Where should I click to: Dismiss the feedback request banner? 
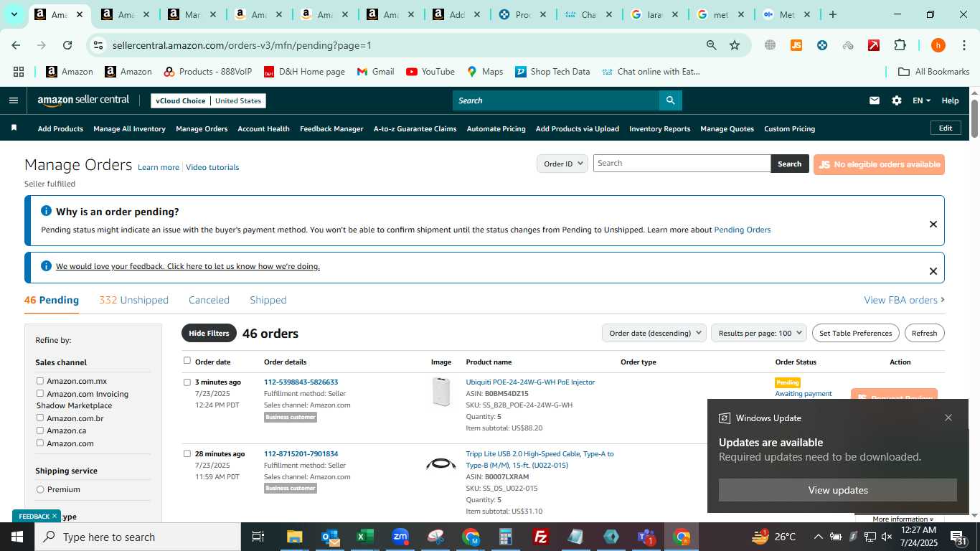click(933, 271)
